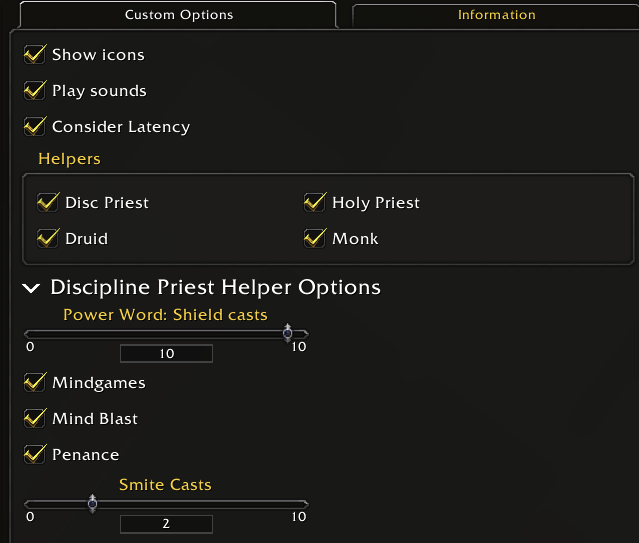639x543 pixels.
Task: Uncheck the Penance option
Action: (35, 455)
